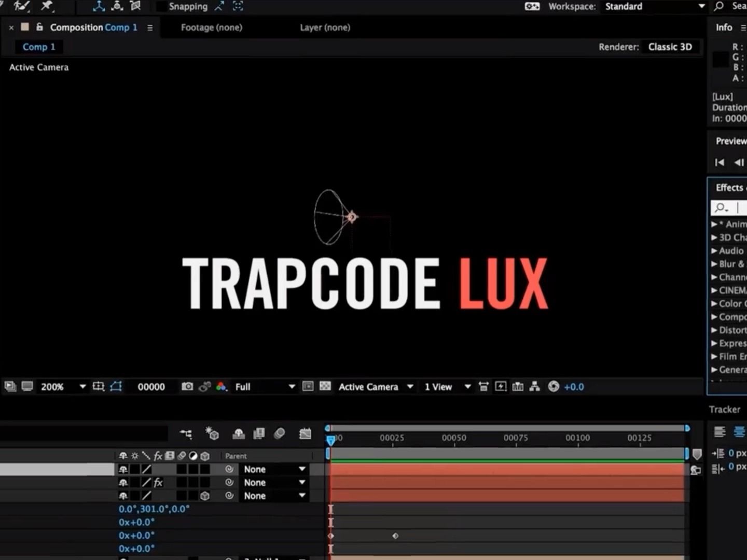Toggle the fx switch on the second layer
The width and height of the screenshot is (747, 560).
pyautogui.click(x=158, y=483)
